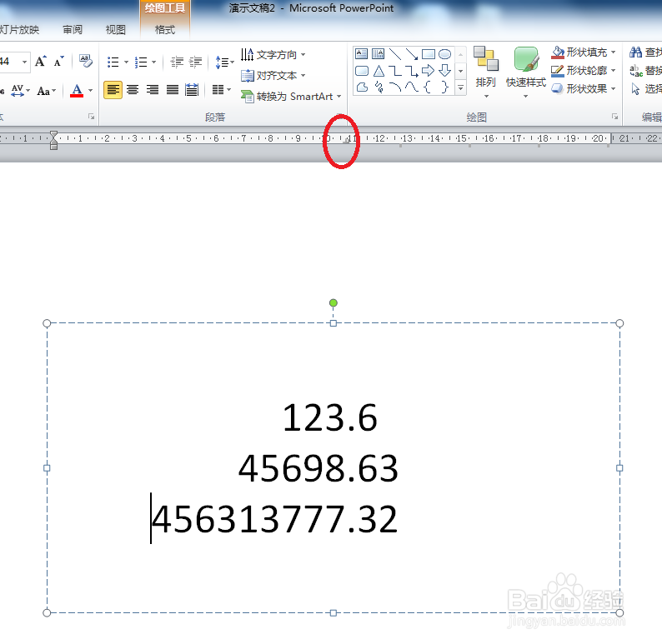Open the paragraph dialog launcher

tap(341, 117)
